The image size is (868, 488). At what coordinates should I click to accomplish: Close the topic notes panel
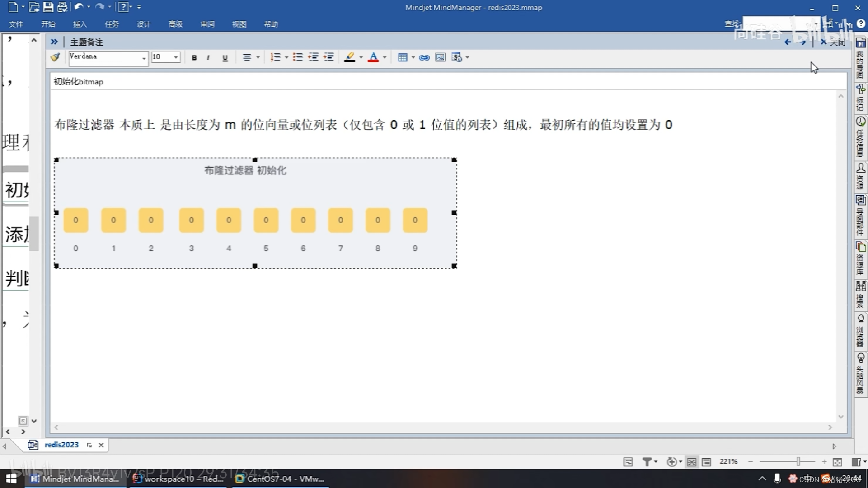click(x=833, y=42)
